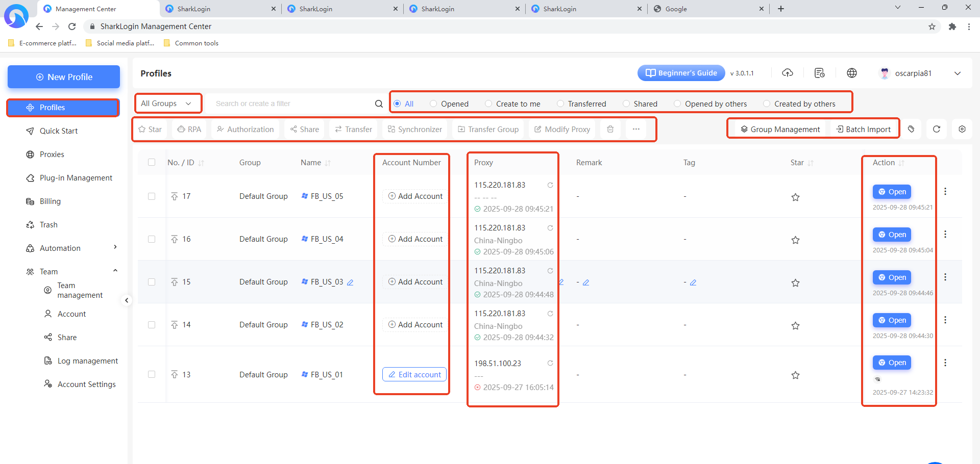Open list settings gear icon at right
This screenshot has height=464, width=980.
click(x=962, y=129)
